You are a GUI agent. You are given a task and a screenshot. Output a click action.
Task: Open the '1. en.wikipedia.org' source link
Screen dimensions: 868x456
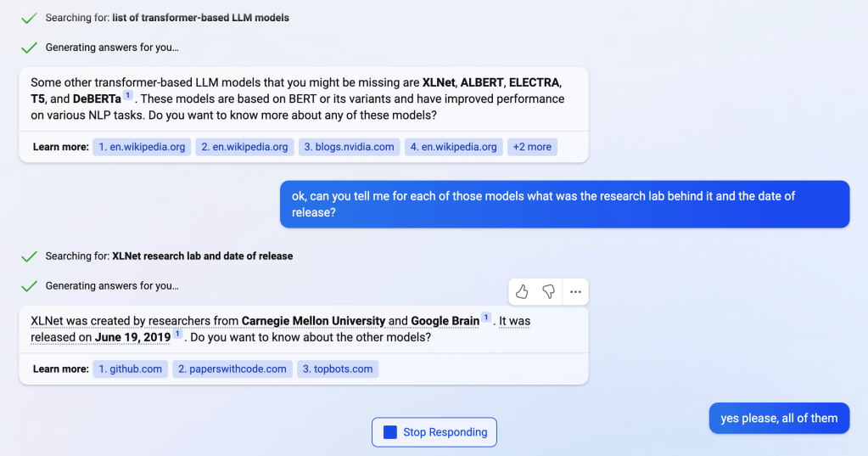(x=142, y=147)
